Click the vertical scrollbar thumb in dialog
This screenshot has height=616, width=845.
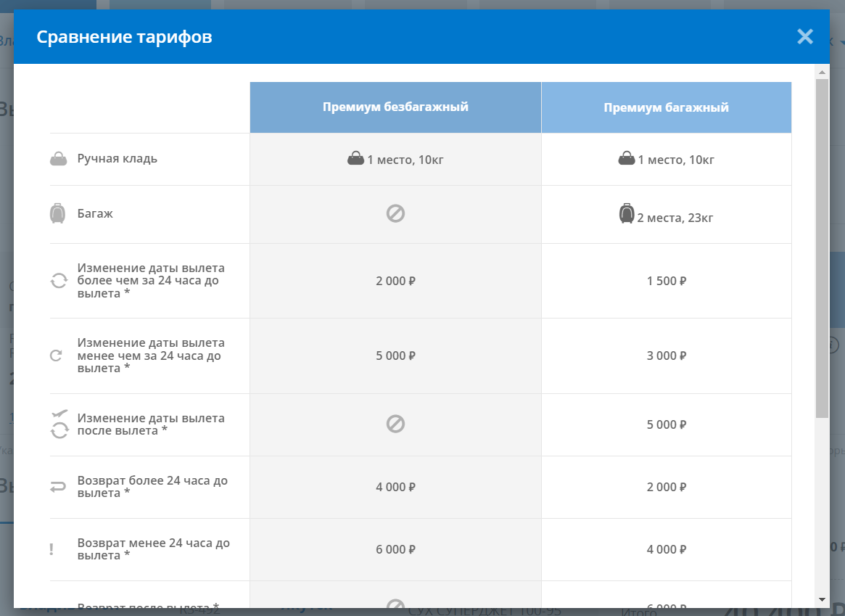coord(822,247)
